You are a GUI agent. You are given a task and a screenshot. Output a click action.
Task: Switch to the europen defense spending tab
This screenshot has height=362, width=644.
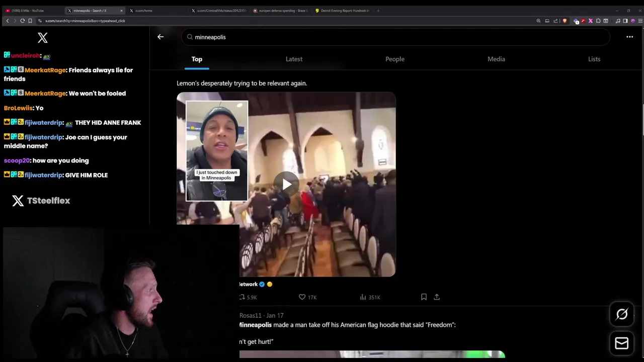click(281, 11)
